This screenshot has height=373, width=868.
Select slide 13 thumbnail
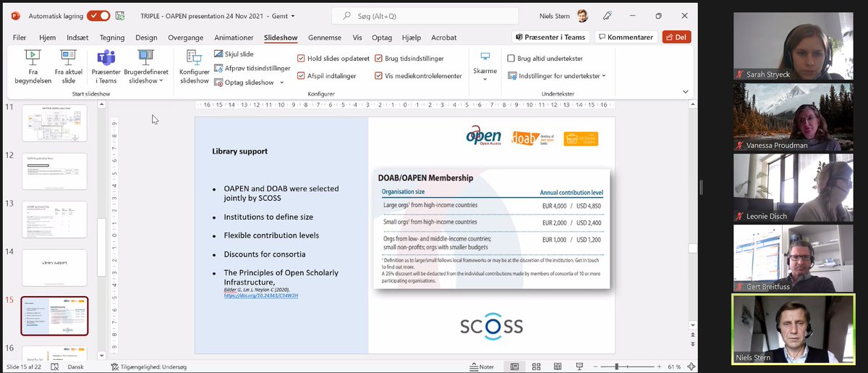click(x=54, y=219)
